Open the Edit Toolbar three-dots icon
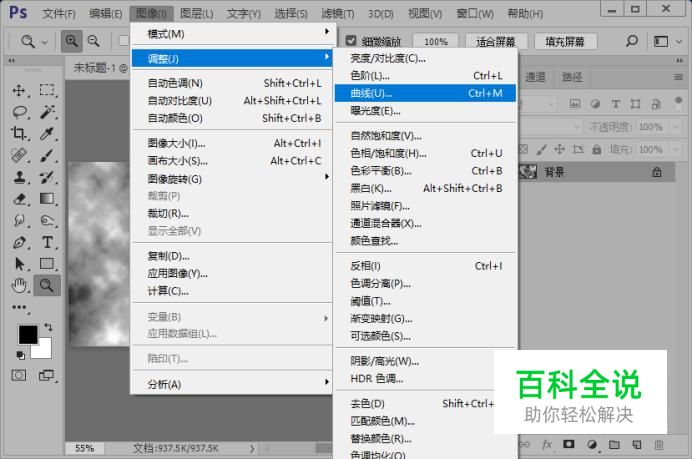This screenshot has width=692, height=459. (x=19, y=307)
